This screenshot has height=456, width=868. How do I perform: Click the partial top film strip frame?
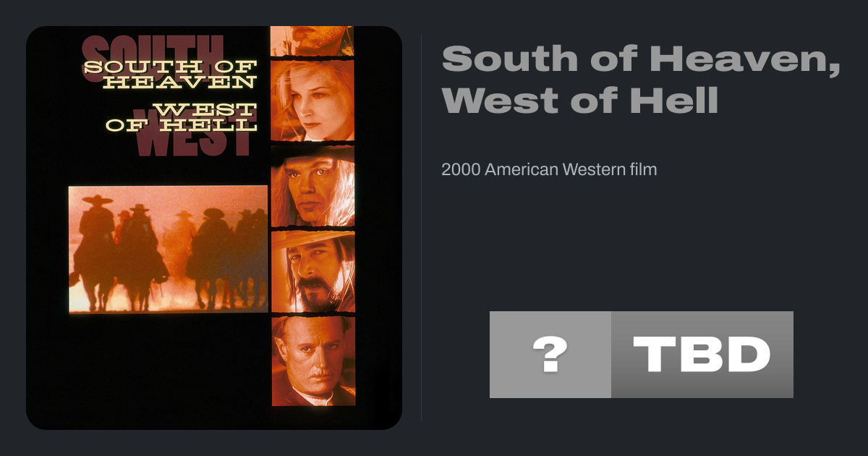pos(312,41)
